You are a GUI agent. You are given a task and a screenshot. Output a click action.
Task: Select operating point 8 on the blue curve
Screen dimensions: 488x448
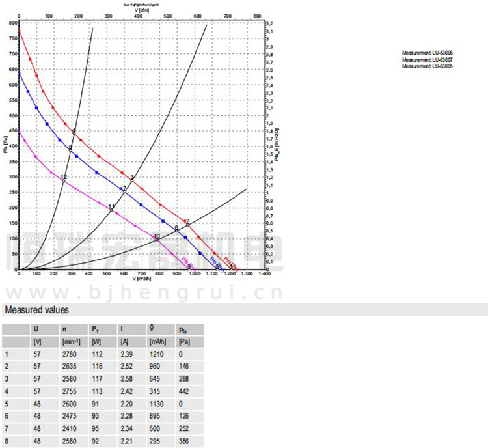70,149
